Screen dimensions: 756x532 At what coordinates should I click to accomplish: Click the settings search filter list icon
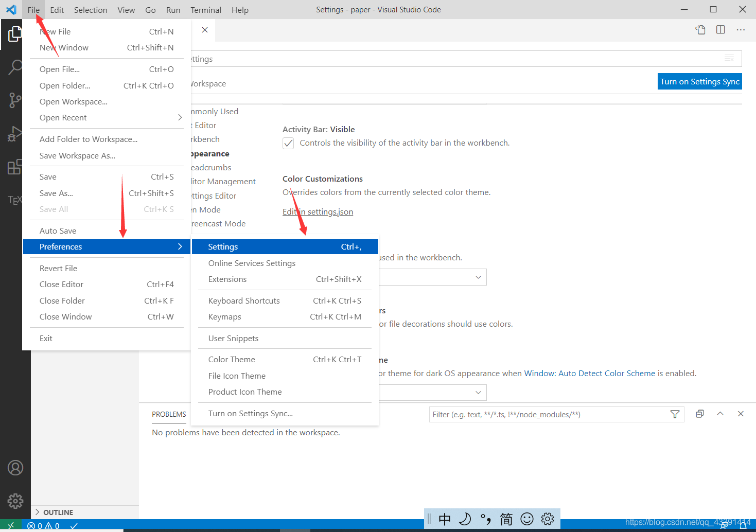(729, 58)
